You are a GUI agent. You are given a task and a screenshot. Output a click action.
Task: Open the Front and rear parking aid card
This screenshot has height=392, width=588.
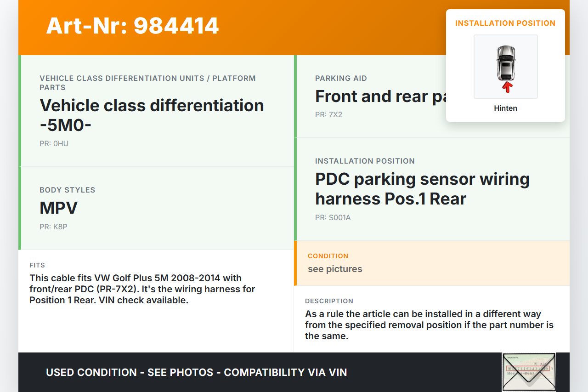coord(380,97)
